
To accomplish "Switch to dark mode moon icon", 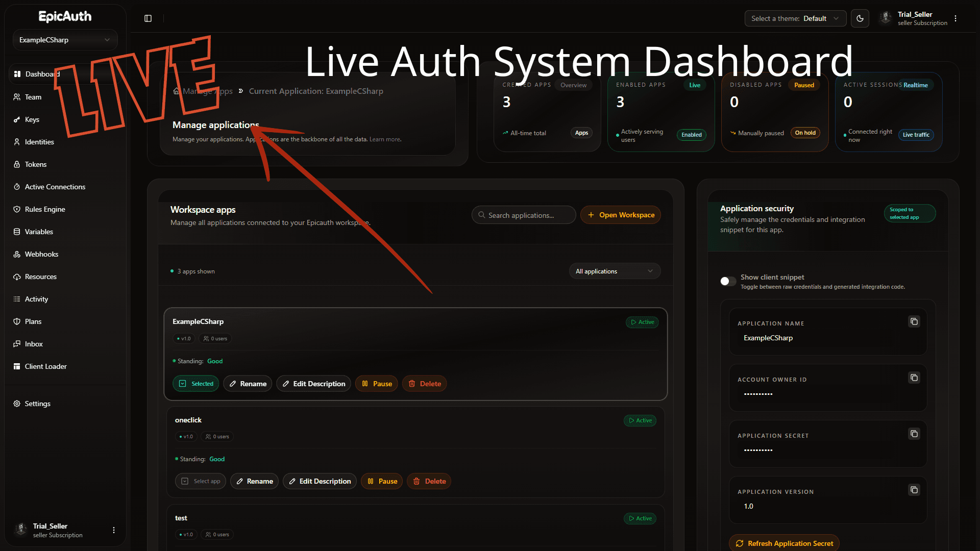I will [x=860, y=18].
